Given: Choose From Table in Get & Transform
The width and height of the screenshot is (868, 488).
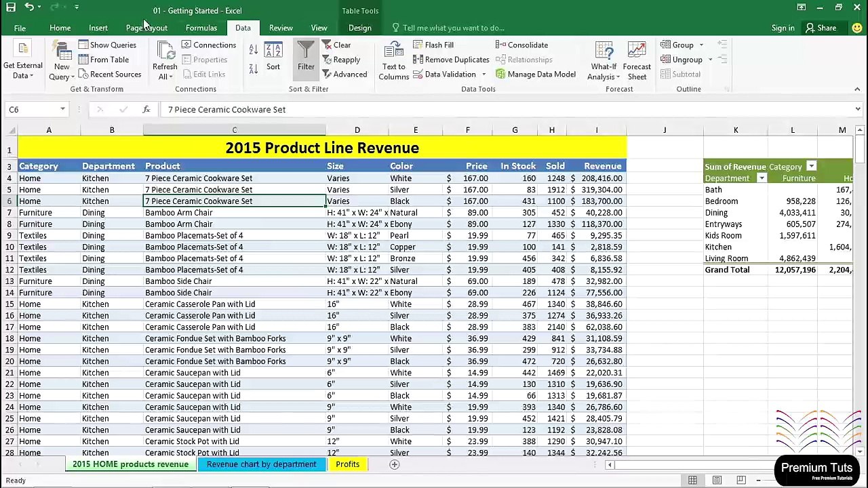Looking at the screenshot, I should [x=103, y=60].
